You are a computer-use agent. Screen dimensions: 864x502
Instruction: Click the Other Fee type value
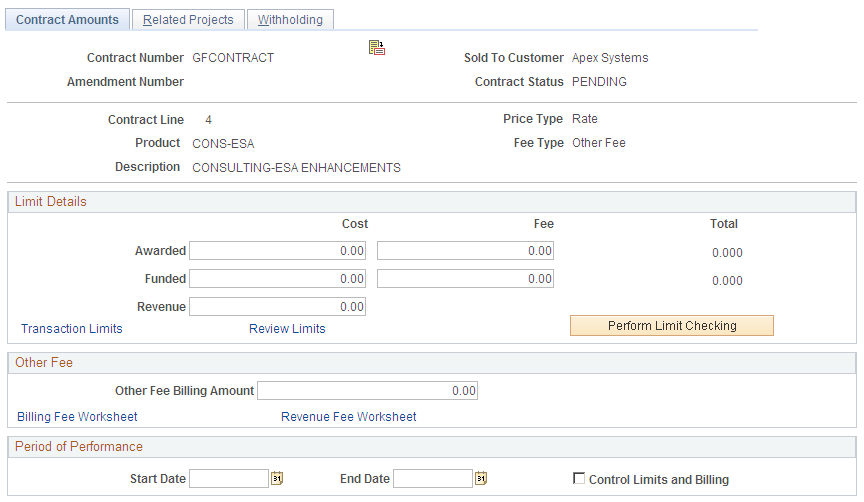[599, 143]
